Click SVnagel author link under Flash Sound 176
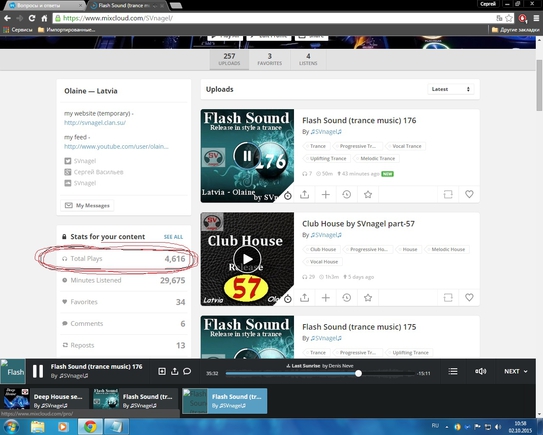This screenshot has width=543, height=435. (x=326, y=132)
